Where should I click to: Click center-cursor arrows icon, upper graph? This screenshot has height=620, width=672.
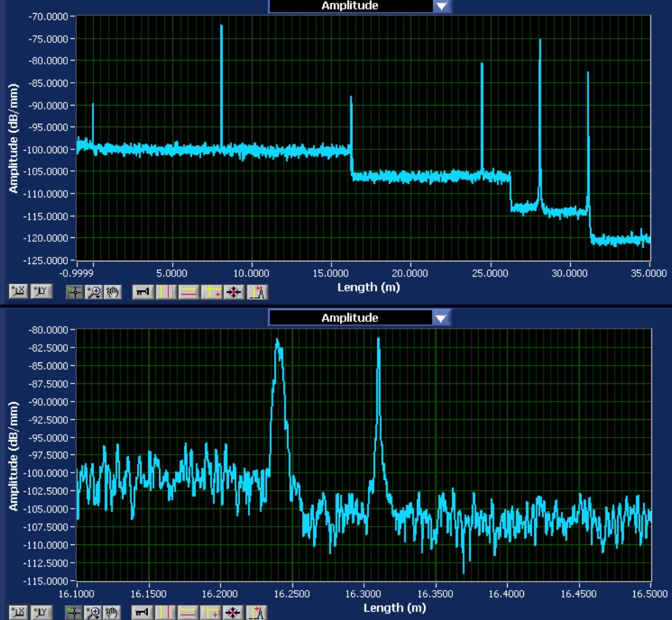tap(234, 293)
